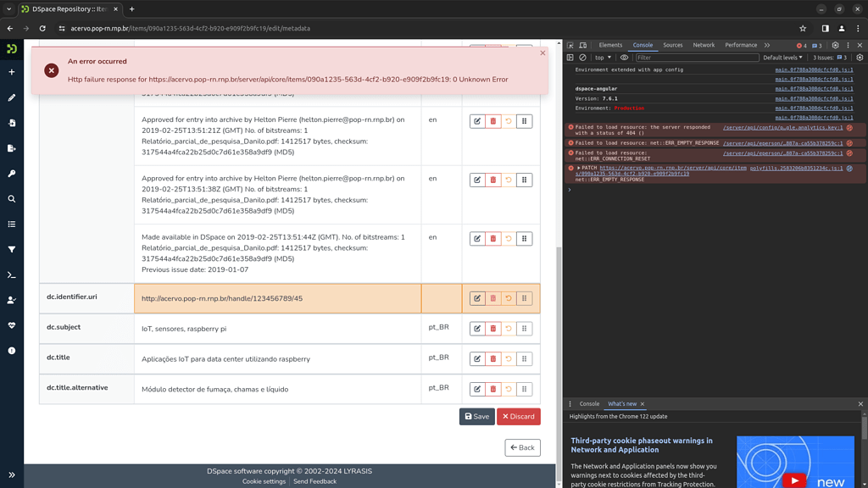The image size is (868, 488).
Task: Open the search icon in DSpace sidebar
Action: tap(12, 199)
